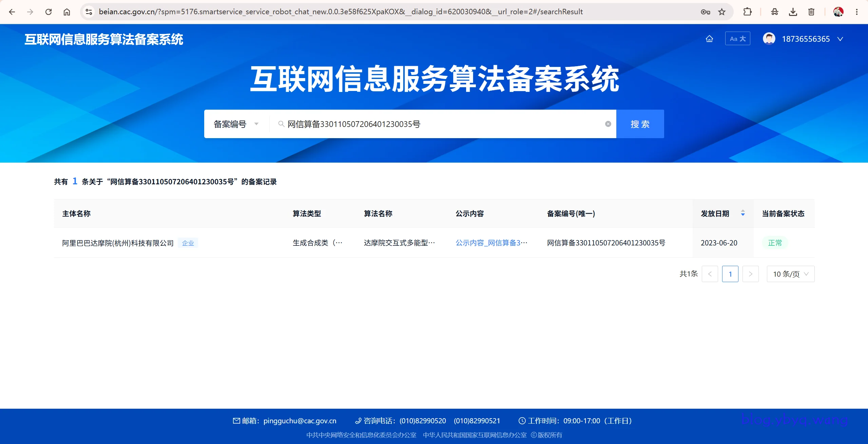
Task: Reload the current page
Action: coord(49,12)
